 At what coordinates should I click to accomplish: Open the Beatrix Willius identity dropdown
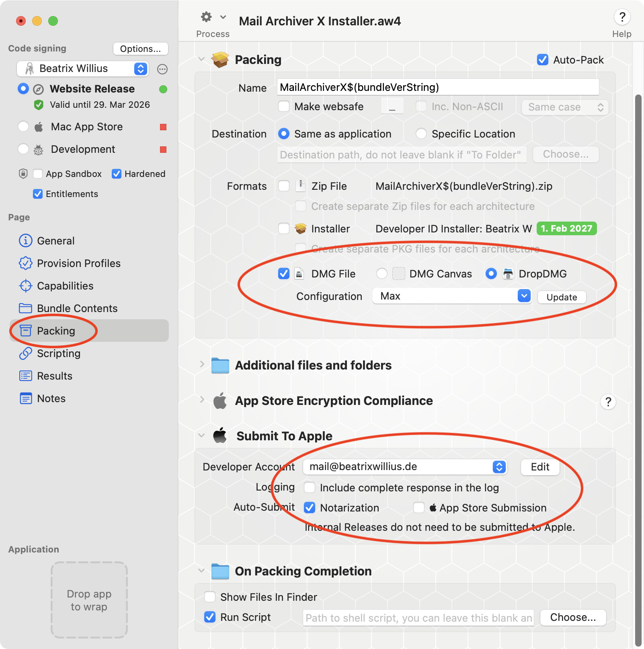pyautogui.click(x=83, y=69)
